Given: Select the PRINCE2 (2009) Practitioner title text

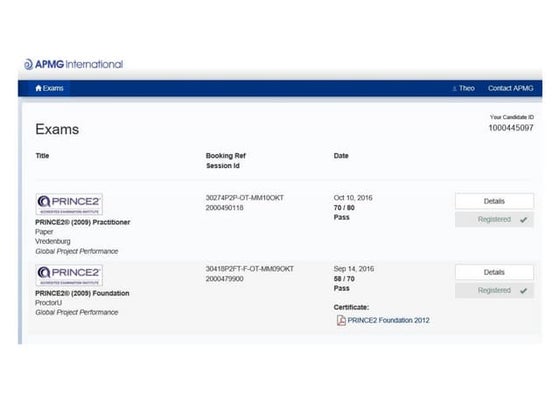Looking at the screenshot, I should [x=82, y=222].
